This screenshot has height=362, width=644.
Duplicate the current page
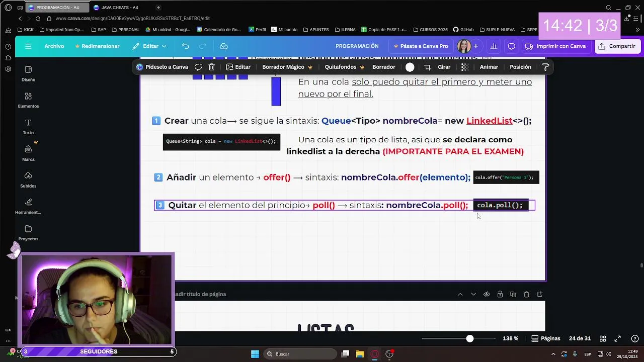point(513,294)
